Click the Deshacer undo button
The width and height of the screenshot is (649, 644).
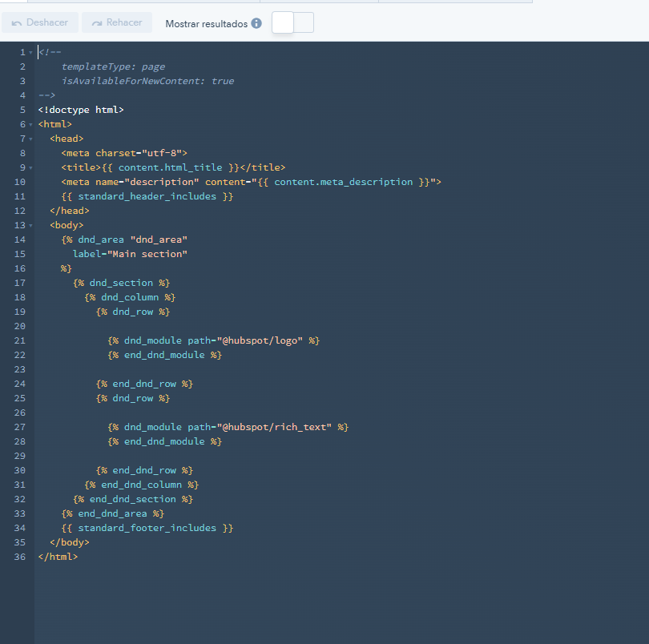tap(40, 22)
